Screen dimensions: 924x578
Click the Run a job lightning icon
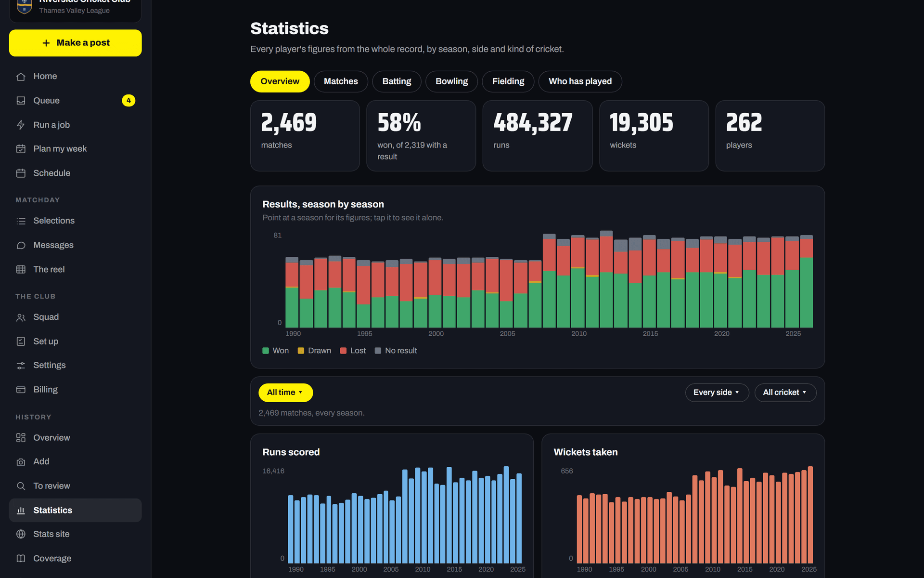tap(21, 125)
